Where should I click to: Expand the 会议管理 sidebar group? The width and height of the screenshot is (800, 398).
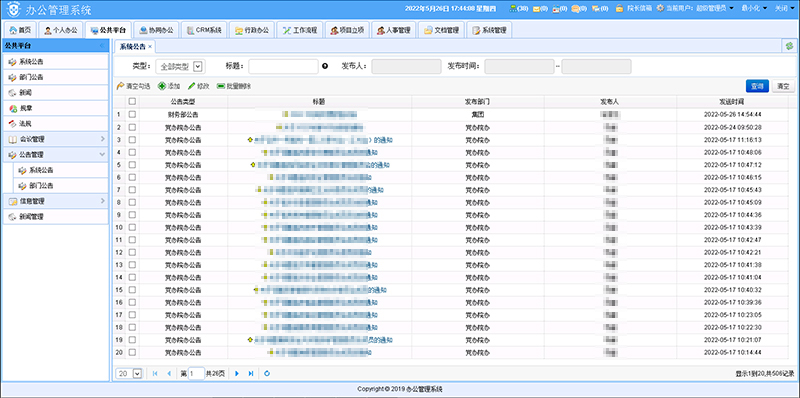[56, 139]
